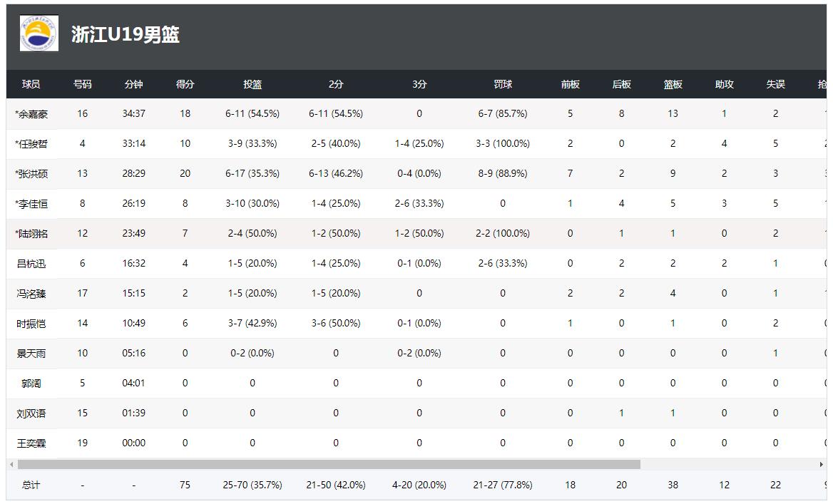833x504 pixels.
Task: Click the 罚球 column header
Action: point(503,84)
